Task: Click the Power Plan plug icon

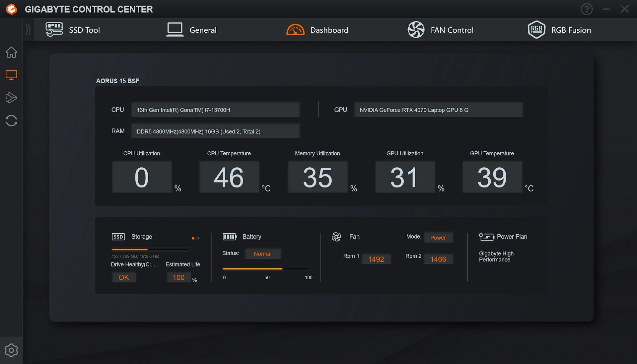Action: (486, 237)
